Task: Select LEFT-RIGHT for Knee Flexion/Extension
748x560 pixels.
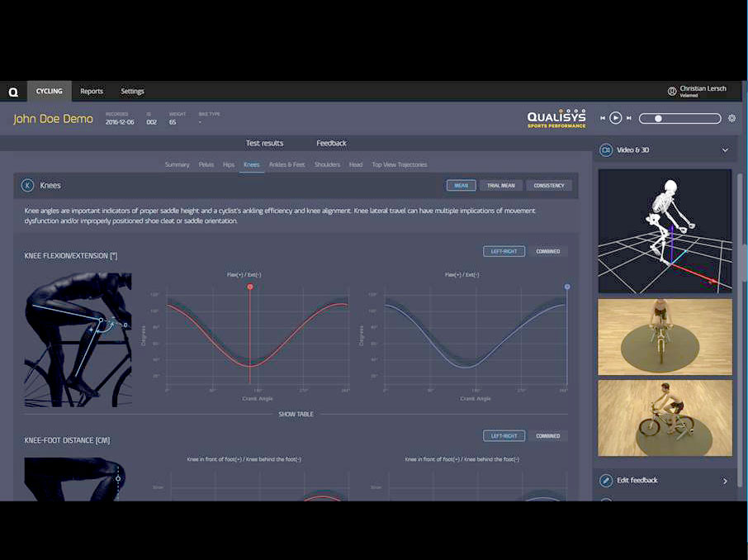Action: [x=504, y=251]
